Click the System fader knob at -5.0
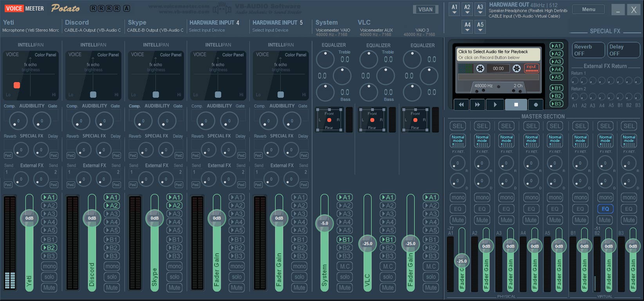 pos(325,223)
